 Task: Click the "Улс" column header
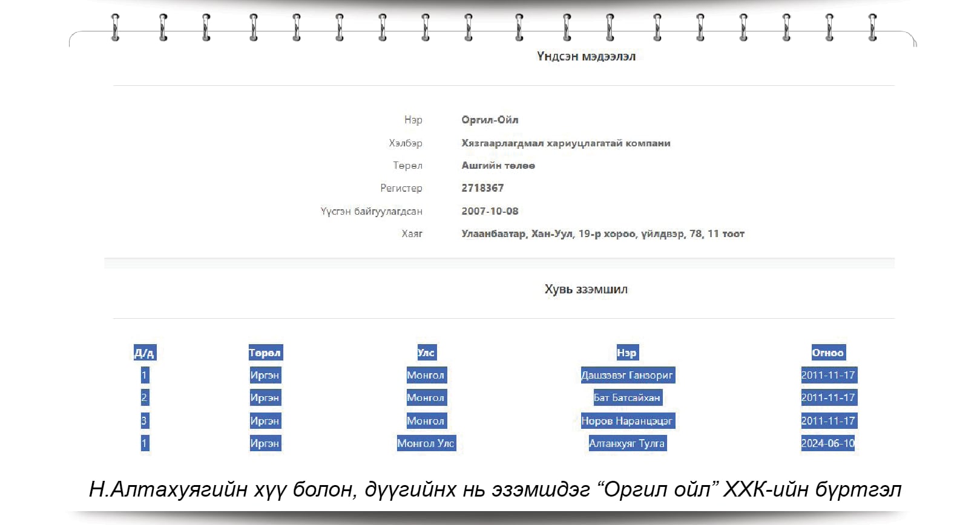426,353
